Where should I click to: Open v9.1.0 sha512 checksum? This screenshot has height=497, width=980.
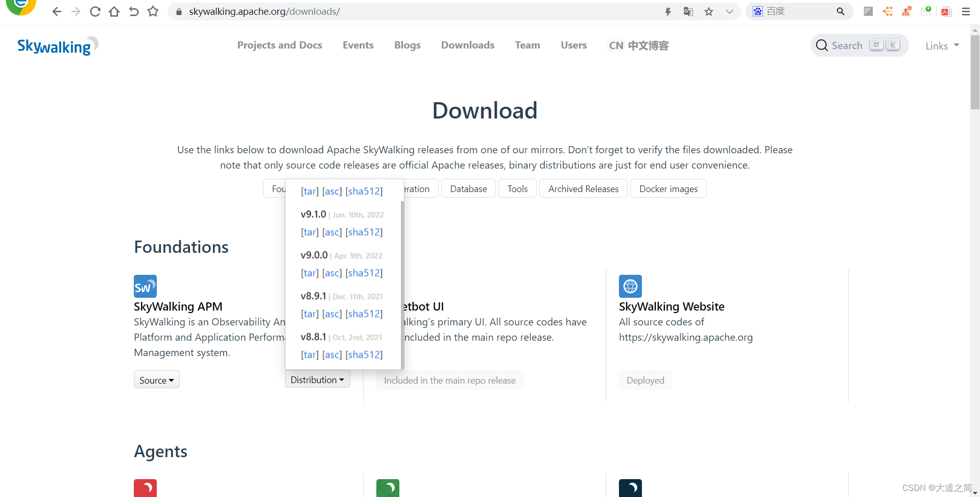[364, 232]
